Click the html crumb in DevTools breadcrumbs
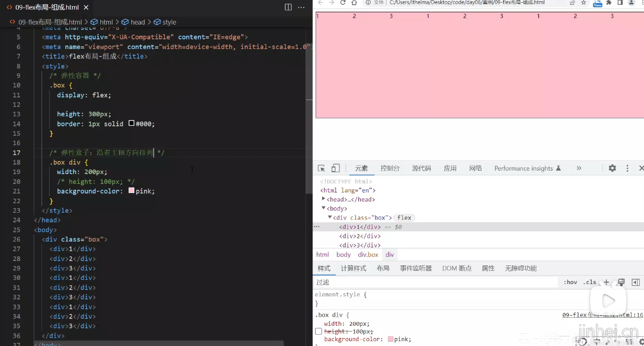644x346 pixels. pyautogui.click(x=323, y=255)
